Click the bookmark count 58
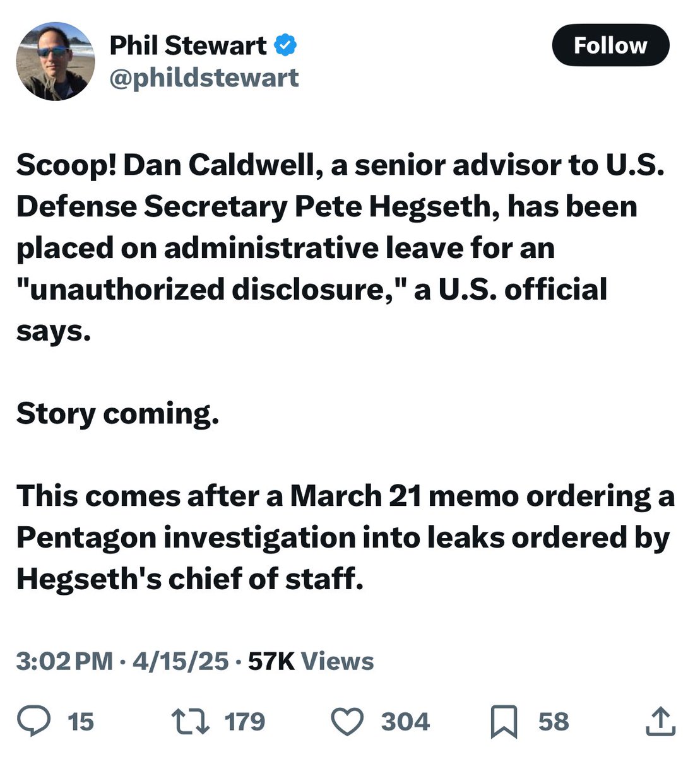700x757 pixels. (553, 722)
